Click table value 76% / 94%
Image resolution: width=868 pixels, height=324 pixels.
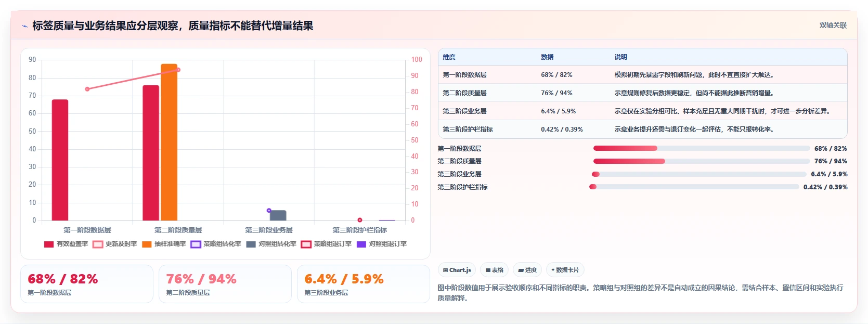pyautogui.click(x=556, y=93)
